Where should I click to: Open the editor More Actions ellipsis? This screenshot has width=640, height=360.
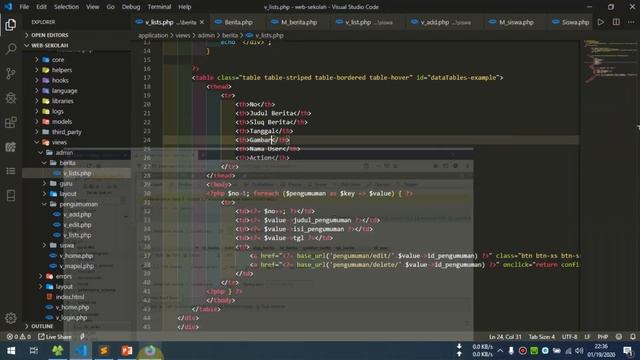point(631,22)
